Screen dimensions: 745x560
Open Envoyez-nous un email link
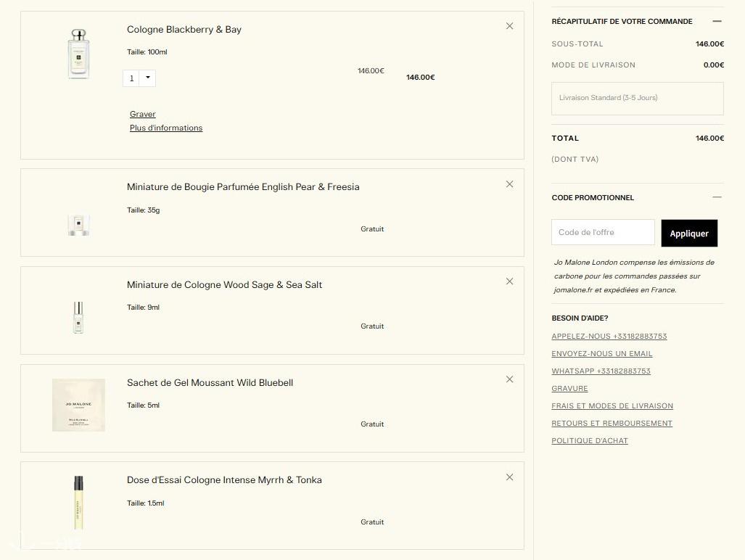click(602, 354)
